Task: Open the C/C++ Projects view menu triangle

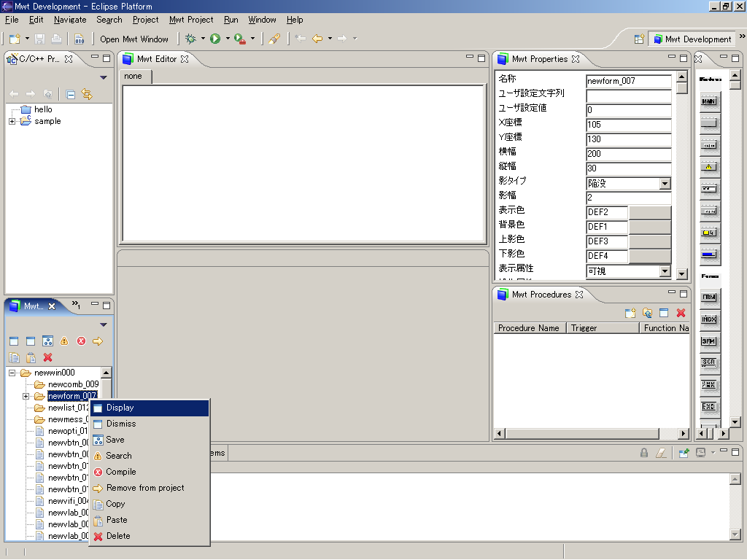Action: (x=104, y=77)
